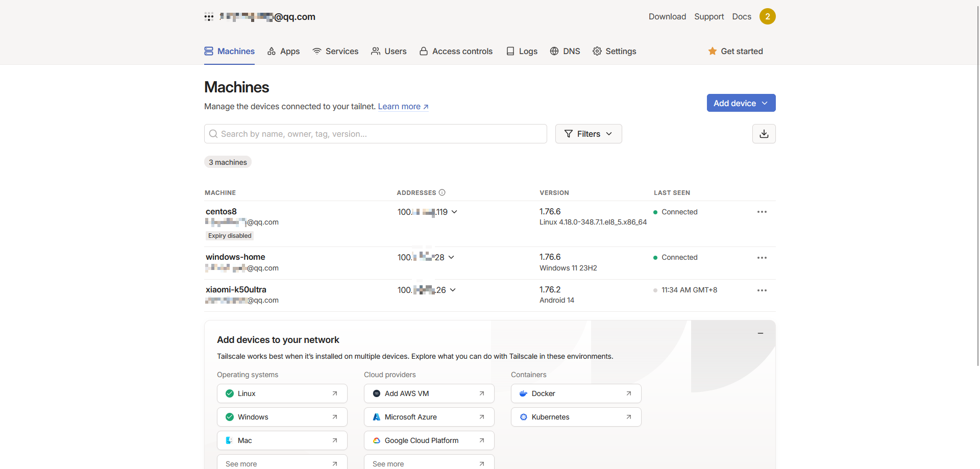Click the 3 machines count badge
The height and width of the screenshot is (469, 980).
(228, 162)
